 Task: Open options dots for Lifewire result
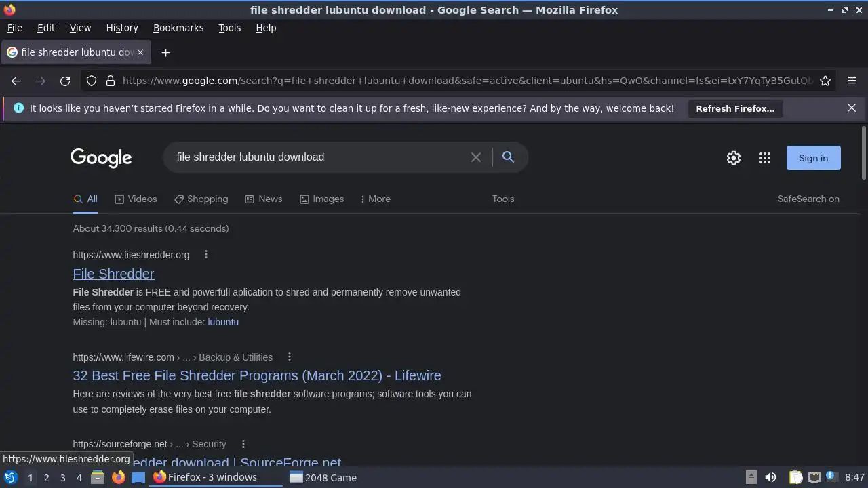tap(290, 357)
